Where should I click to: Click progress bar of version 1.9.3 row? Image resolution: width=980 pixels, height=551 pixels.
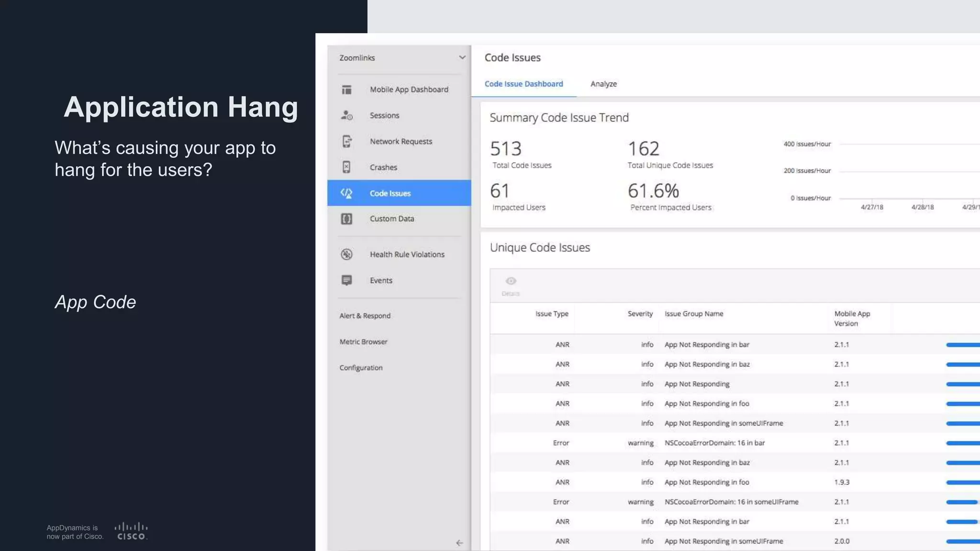tap(963, 483)
